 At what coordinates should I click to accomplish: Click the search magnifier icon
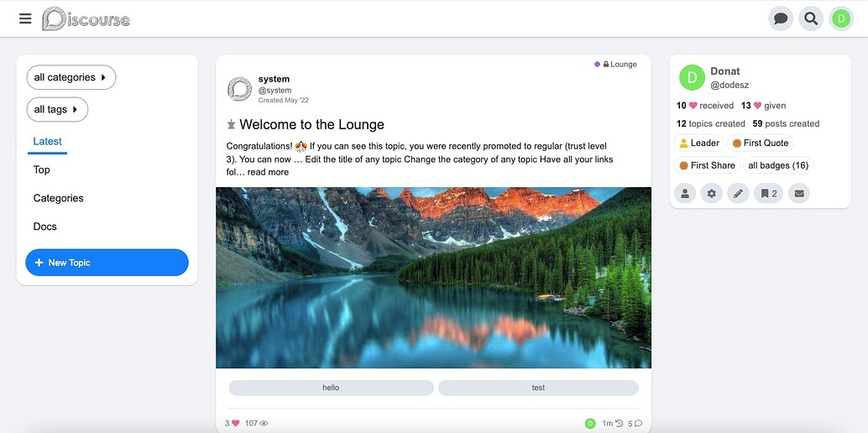(811, 18)
